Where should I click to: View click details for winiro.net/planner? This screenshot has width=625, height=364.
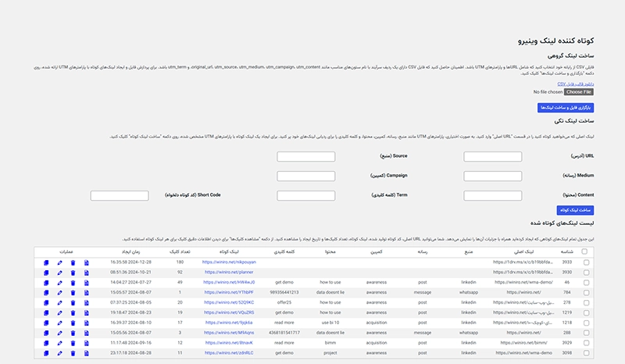(x=87, y=273)
